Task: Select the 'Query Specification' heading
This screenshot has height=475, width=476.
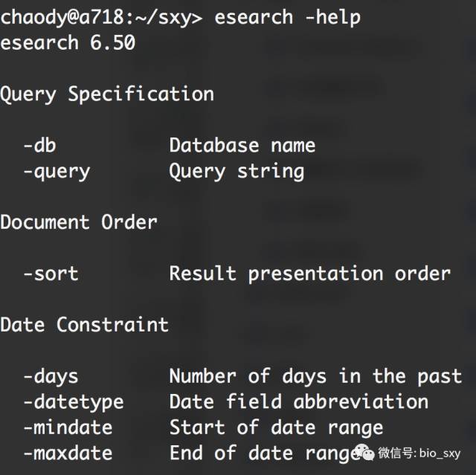Action: click(107, 94)
